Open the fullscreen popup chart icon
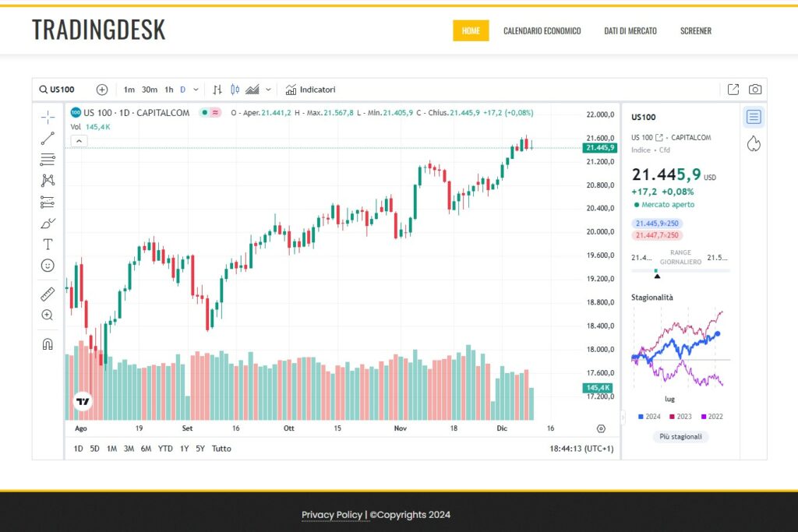This screenshot has width=798, height=532. pos(733,90)
